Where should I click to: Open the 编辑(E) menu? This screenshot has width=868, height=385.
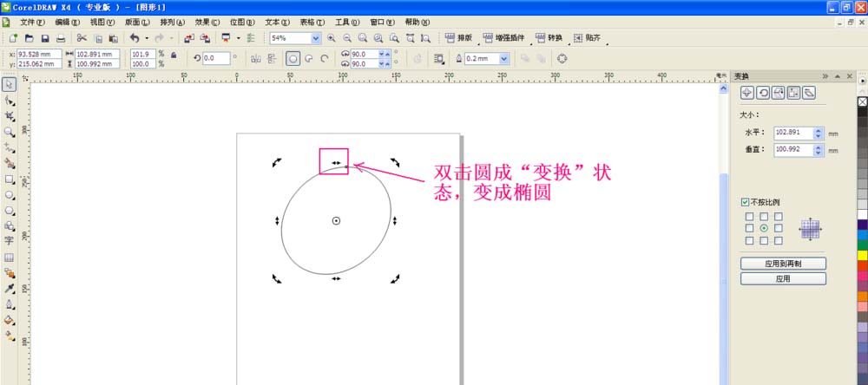coord(68,23)
